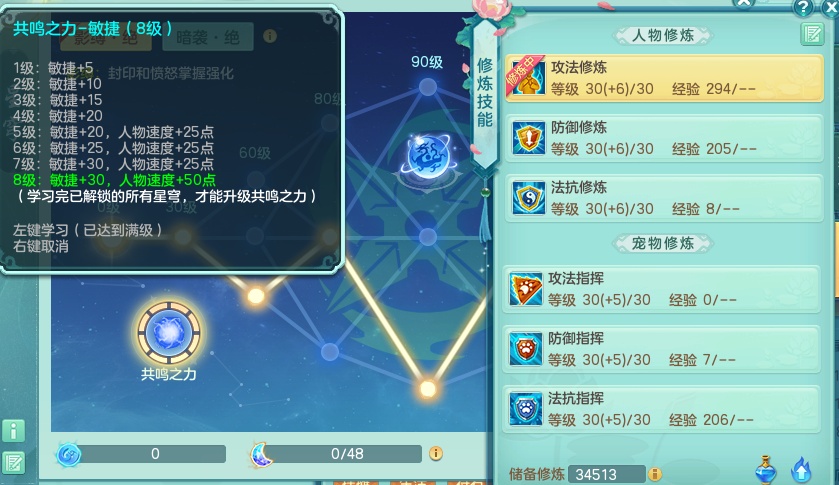Click the moon 0/48 progress bar
Screen dimensions: 839x485
347,454
